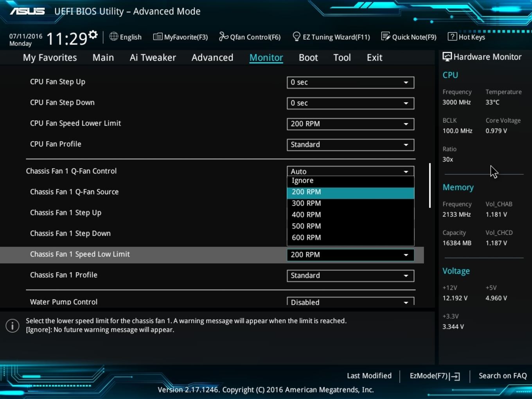
Task: Select the Chassis Fan 1 Step Down label
Action: tap(70, 234)
